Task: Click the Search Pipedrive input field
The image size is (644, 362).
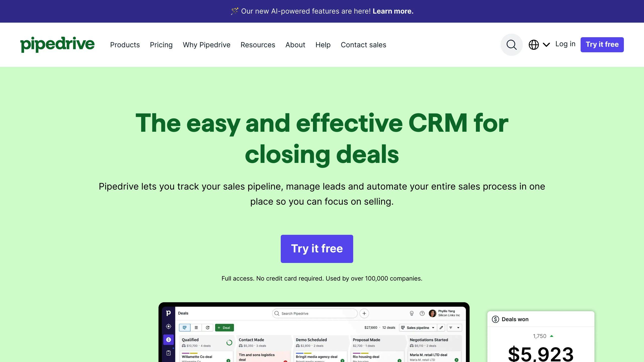Action: (x=315, y=313)
